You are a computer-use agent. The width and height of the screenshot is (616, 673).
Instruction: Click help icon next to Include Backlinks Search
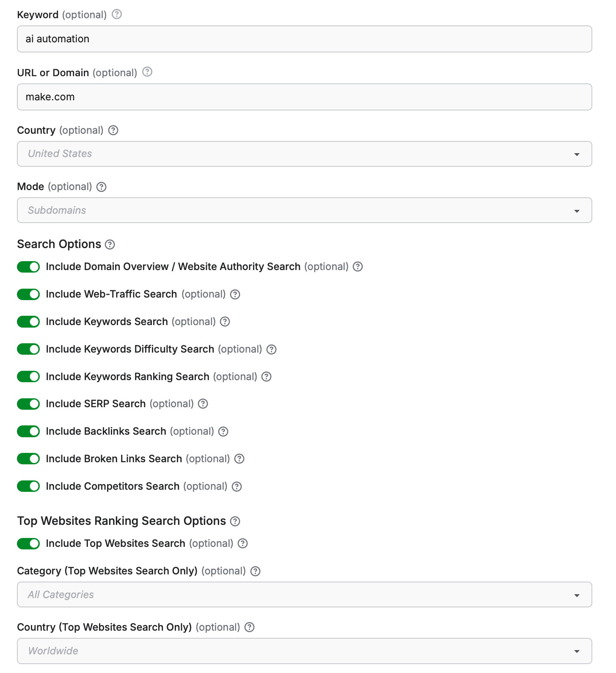tap(223, 431)
